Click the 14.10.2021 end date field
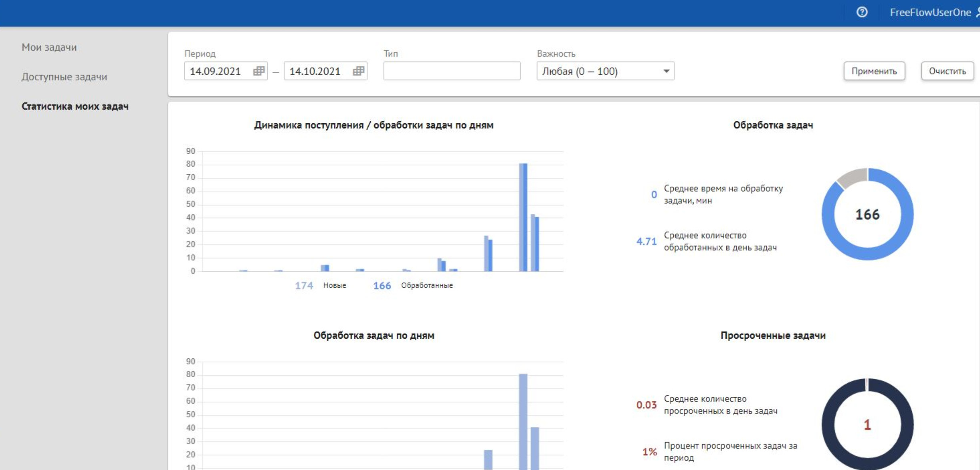The height and width of the screenshot is (470, 980). coord(316,71)
